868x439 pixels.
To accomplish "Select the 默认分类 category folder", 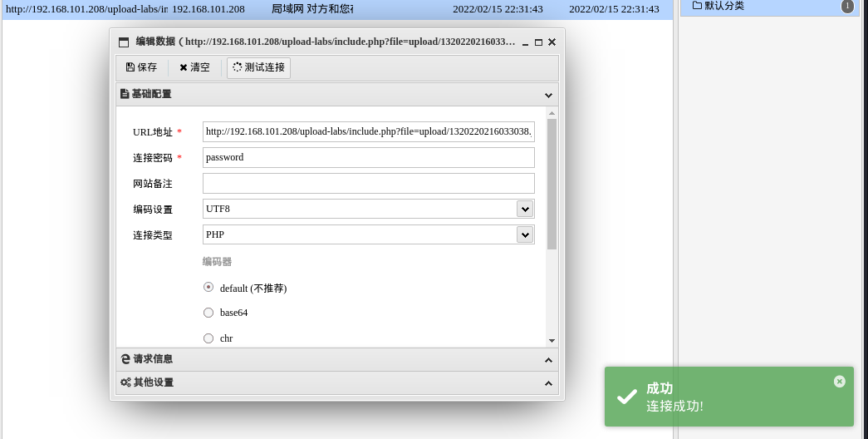I will pyautogui.click(x=718, y=6).
